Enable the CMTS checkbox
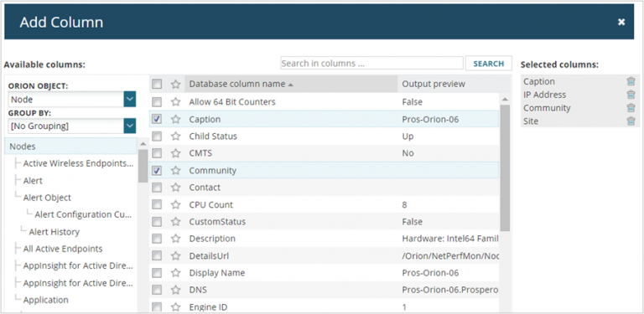This screenshot has width=644, height=314. point(157,153)
